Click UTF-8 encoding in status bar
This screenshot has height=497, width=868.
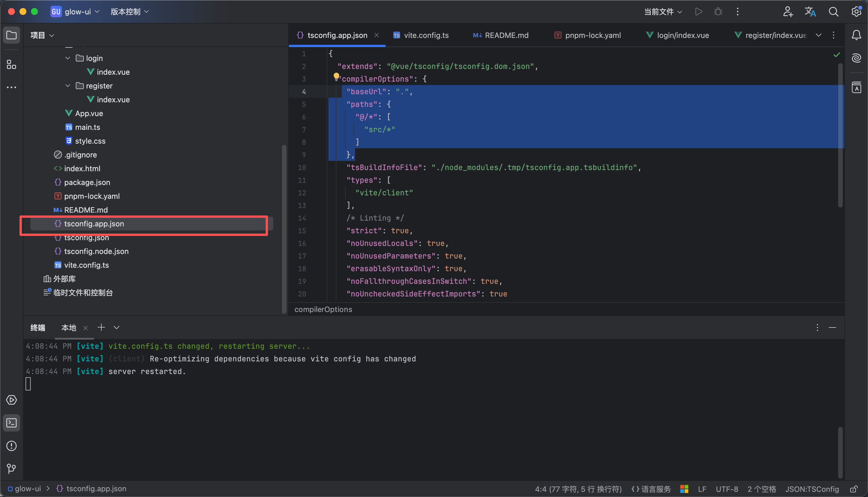[727, 489]
